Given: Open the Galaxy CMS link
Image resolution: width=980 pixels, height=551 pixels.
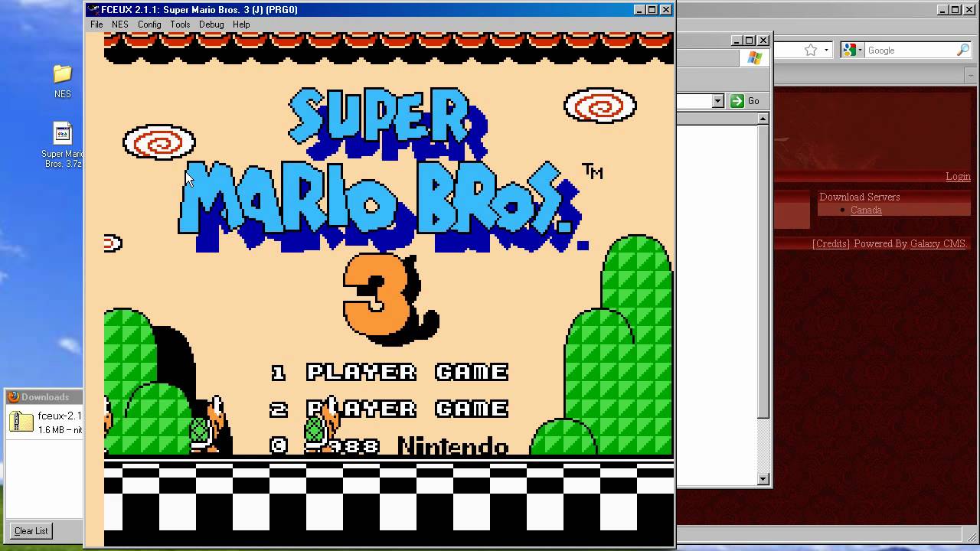Looking at the screenshot, I should pyautogui.click(x=938, y=243).
